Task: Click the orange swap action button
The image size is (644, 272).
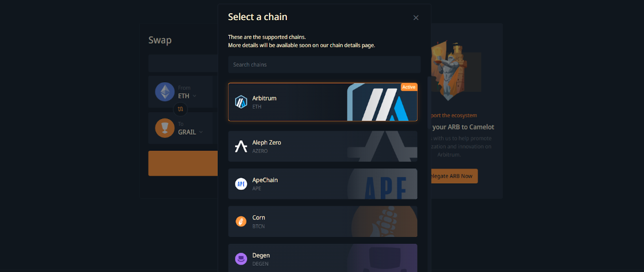Action: [183, 163]
